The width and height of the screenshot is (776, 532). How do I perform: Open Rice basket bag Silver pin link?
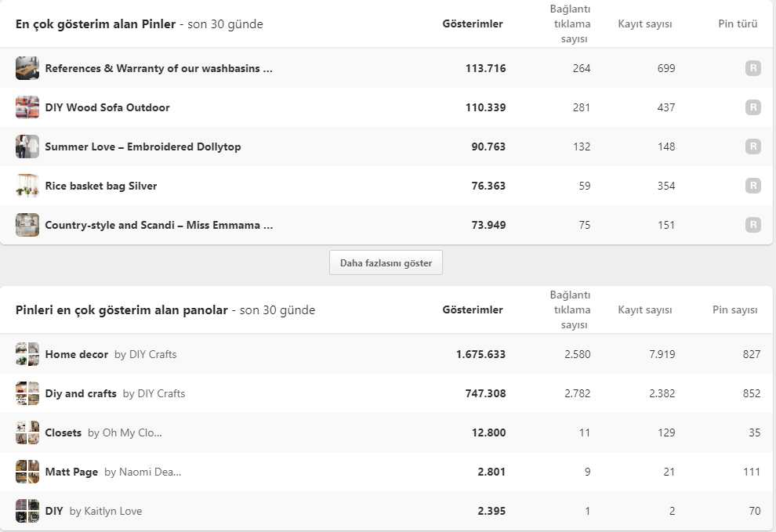(x=101, y=186)
